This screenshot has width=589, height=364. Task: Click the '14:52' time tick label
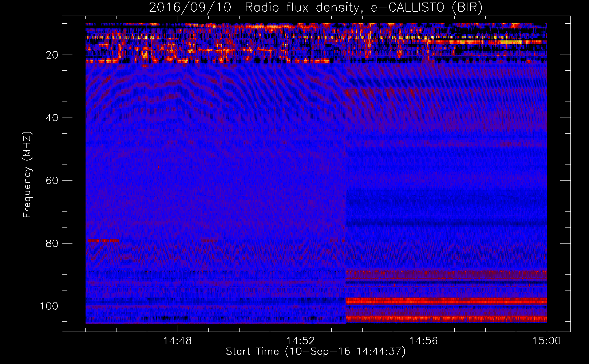tap(301, 341)
